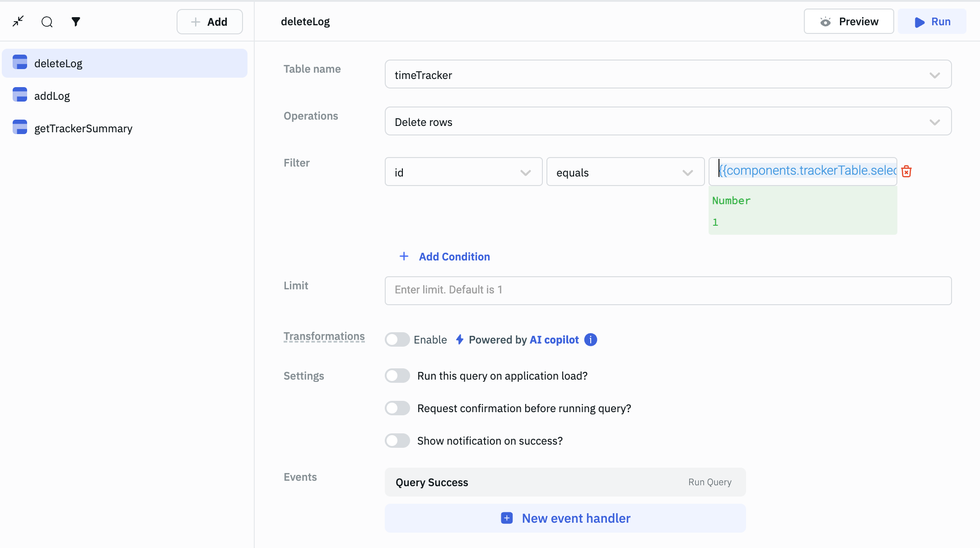Click into the Limit input field
Viewport: 980px width, 548px height.
(667, 290)
